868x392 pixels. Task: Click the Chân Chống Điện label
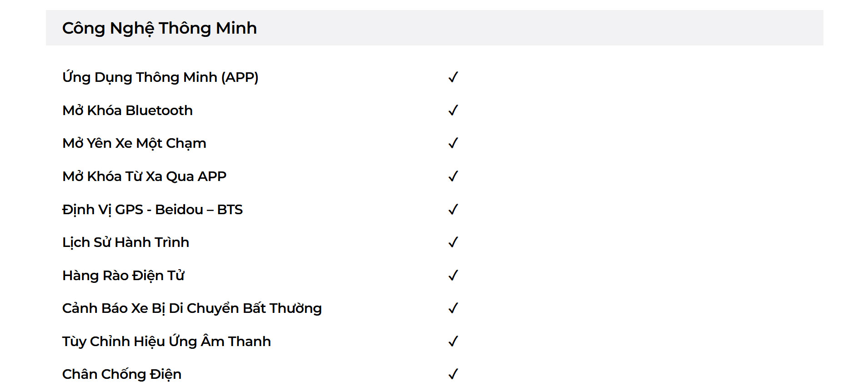(122, 374)
